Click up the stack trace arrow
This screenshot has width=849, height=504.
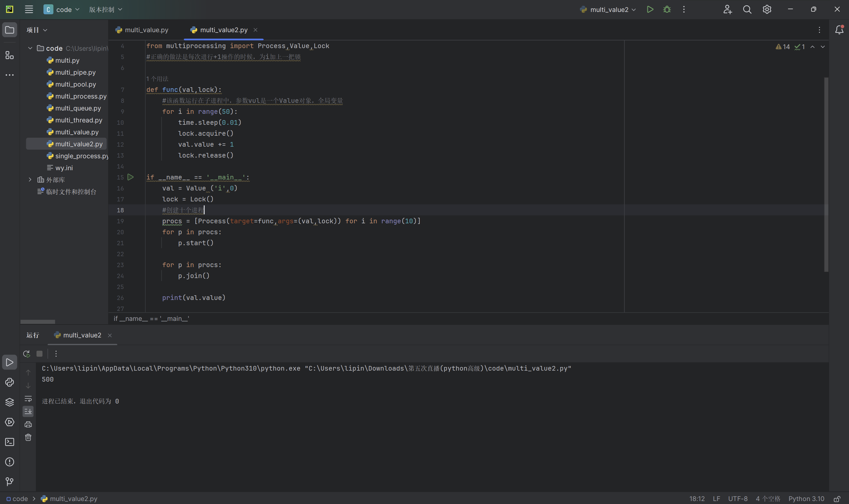pyautogui.click(x=28, y=372)
